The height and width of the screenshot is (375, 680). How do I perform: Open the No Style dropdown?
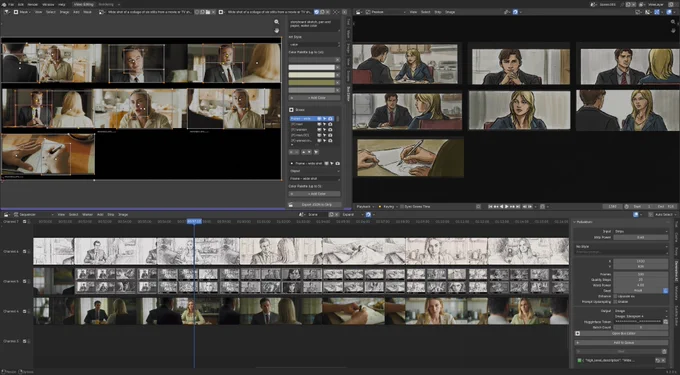pos(621,246)
